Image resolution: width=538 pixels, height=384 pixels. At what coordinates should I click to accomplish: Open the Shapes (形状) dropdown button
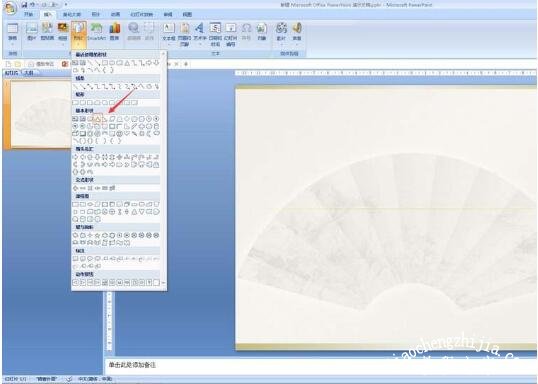(79, 34)
